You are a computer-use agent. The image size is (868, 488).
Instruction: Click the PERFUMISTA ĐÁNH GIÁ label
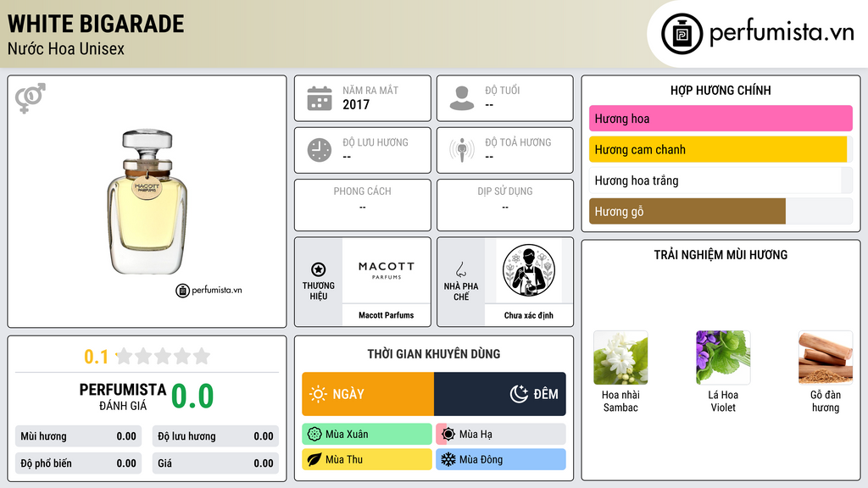pos(123,396)
